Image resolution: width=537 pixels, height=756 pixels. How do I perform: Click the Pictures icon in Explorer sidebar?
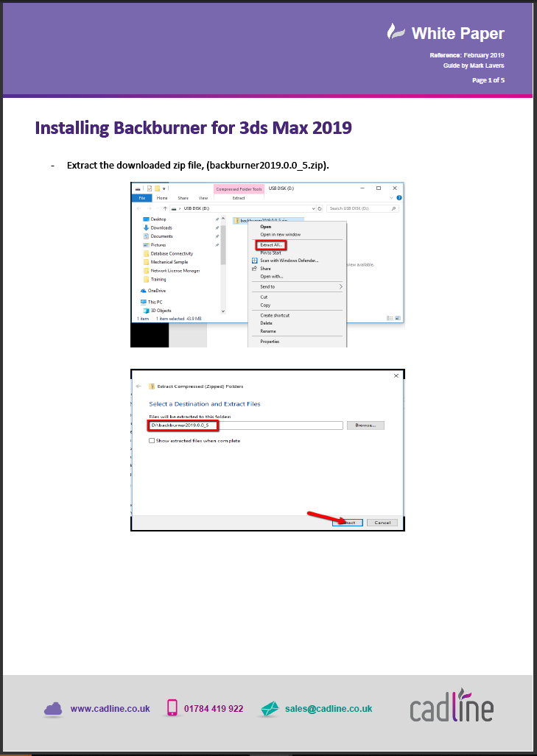146,245
